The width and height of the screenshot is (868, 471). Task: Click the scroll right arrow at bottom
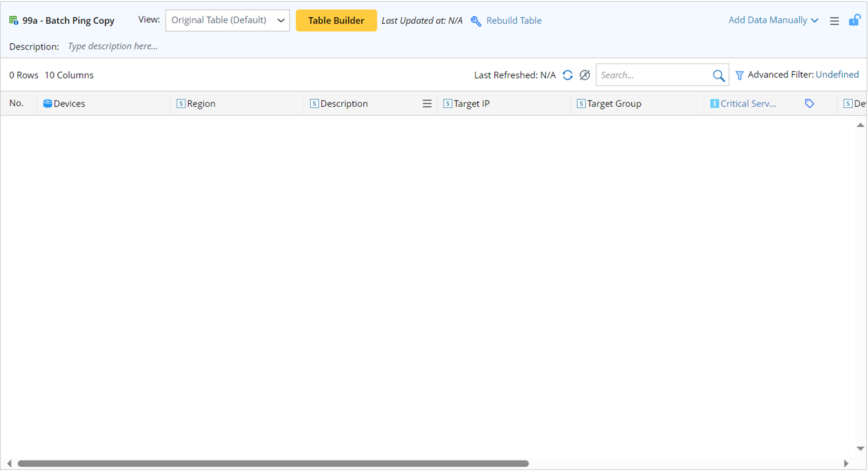click(x=846, y=464)
